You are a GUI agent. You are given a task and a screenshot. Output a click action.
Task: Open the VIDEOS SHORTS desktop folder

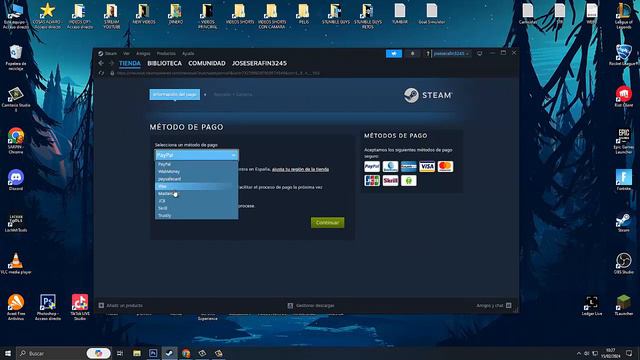coord(240,13)
